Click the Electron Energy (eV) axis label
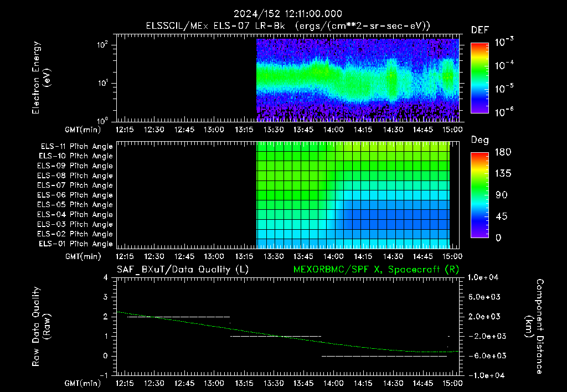This screenshot has height=392, width=567. tap(42, 78)
